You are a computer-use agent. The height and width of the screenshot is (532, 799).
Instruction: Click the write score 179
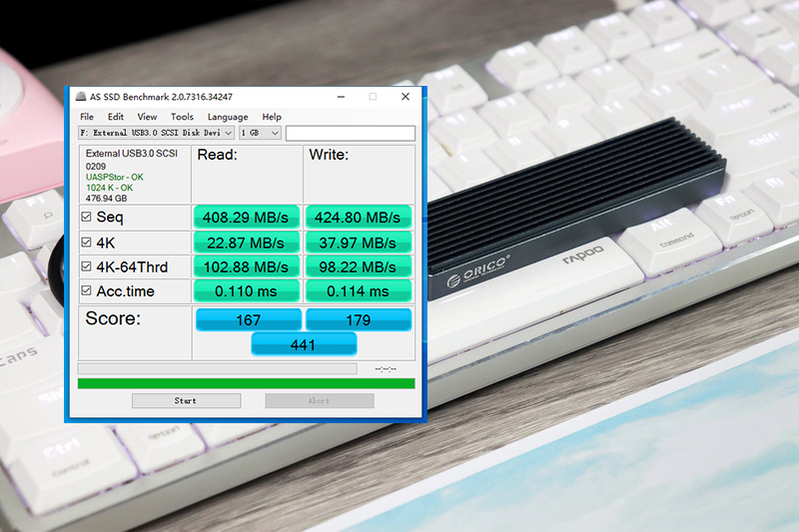(x=359, y=319)
